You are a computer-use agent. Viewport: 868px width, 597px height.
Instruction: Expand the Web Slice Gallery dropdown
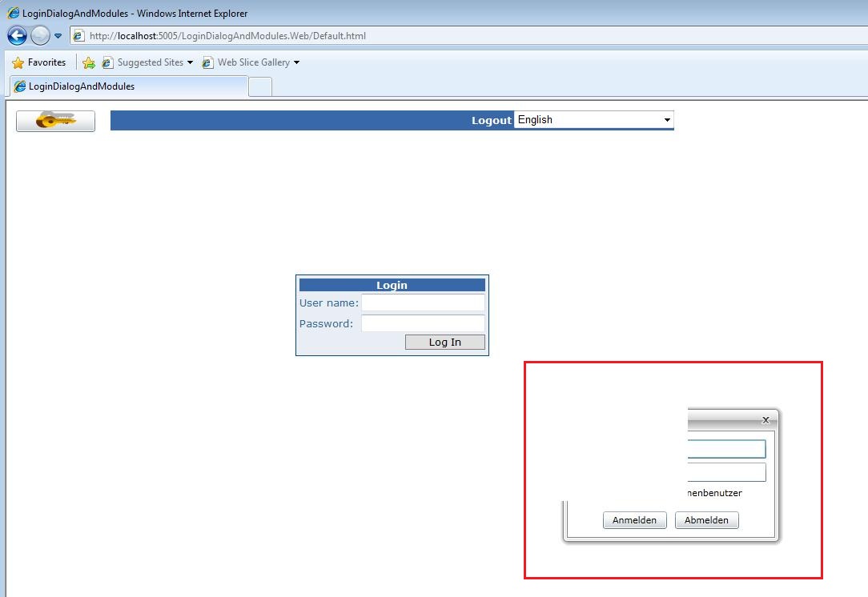[x=296, y=62]
